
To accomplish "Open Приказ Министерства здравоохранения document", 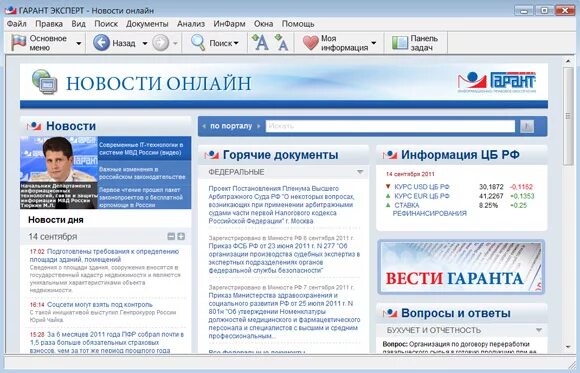I will pos(284,316).
